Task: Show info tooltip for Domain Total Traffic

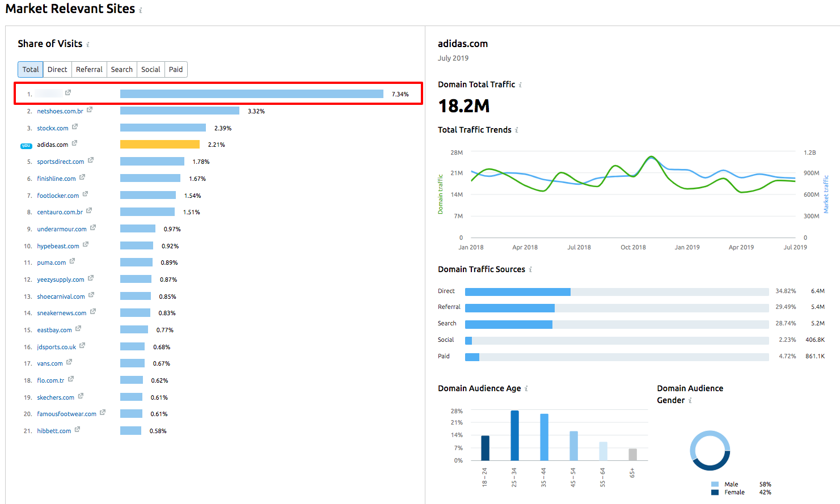Action: [521, 85]
